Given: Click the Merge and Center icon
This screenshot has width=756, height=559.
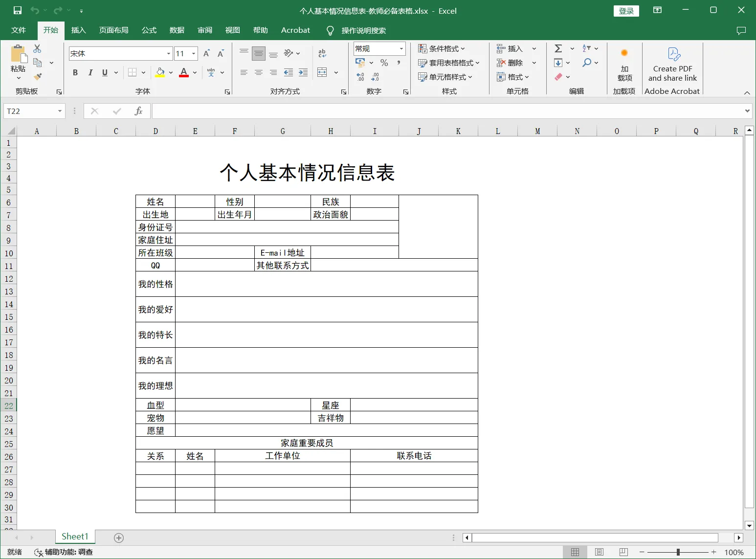Looking at the screenshot, I should 322,72.
